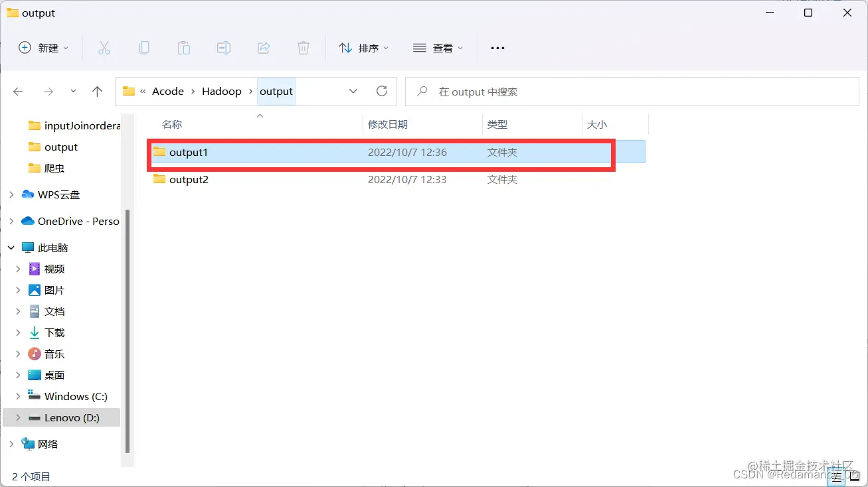Screen dimensions: 868x487
Task: Click the Hadoop breadcrumb segment
Action: (x=222, y=92)
